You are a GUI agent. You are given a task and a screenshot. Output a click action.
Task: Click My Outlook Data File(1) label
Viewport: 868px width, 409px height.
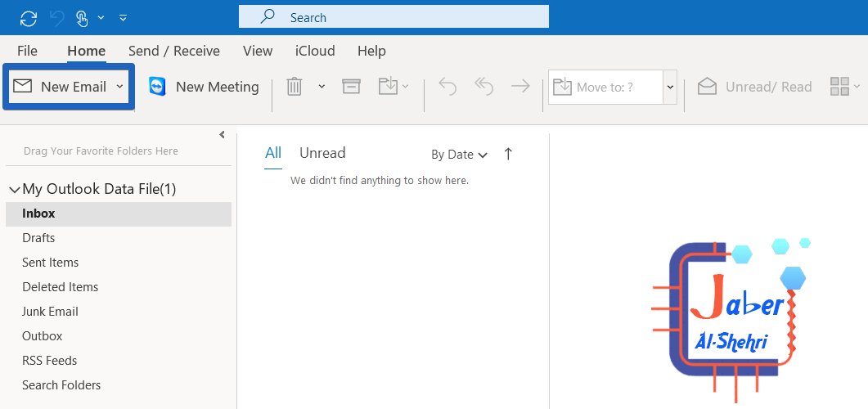point(99,189)
